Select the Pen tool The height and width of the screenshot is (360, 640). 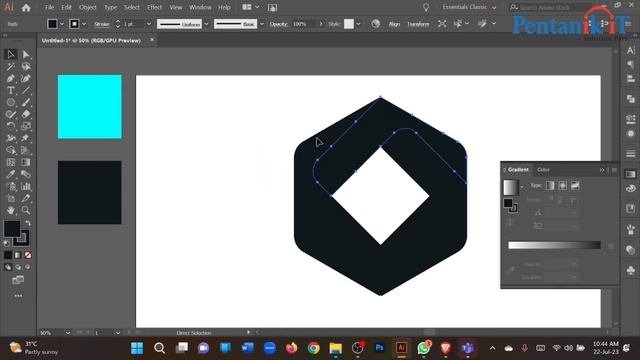pyautogui.click(x=11, y=78)
